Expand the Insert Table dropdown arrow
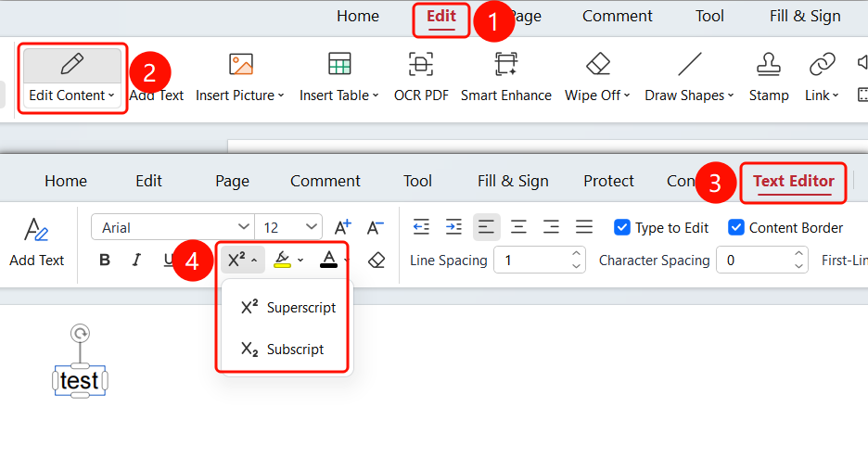868x458 pixels. pyautogui.click(x=376, y=95)
